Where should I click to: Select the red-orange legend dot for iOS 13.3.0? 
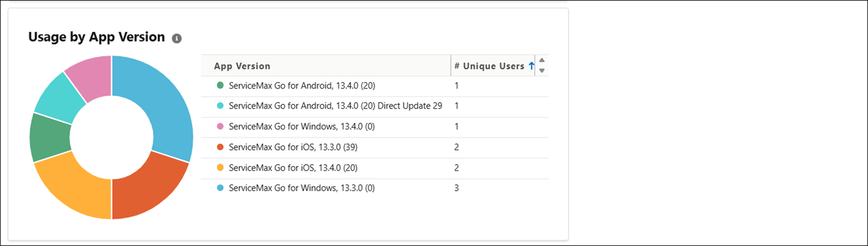[x=220, y=147]
